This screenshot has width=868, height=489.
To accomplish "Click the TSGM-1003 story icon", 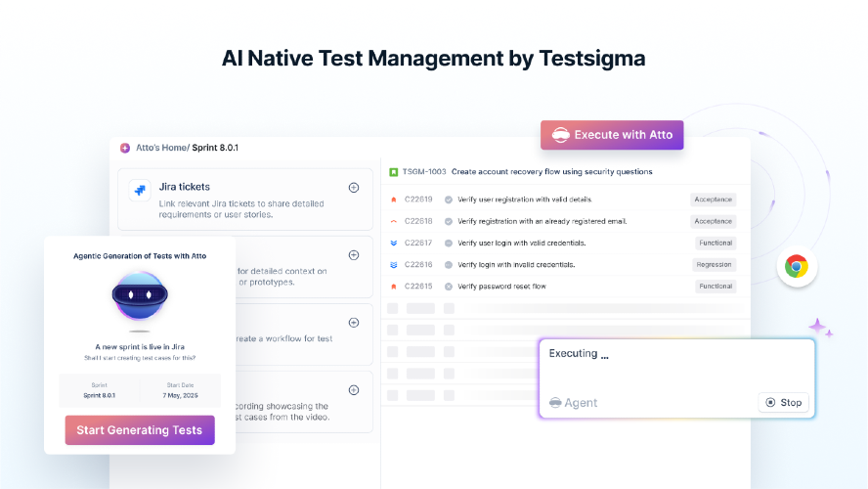I will 393,171.
